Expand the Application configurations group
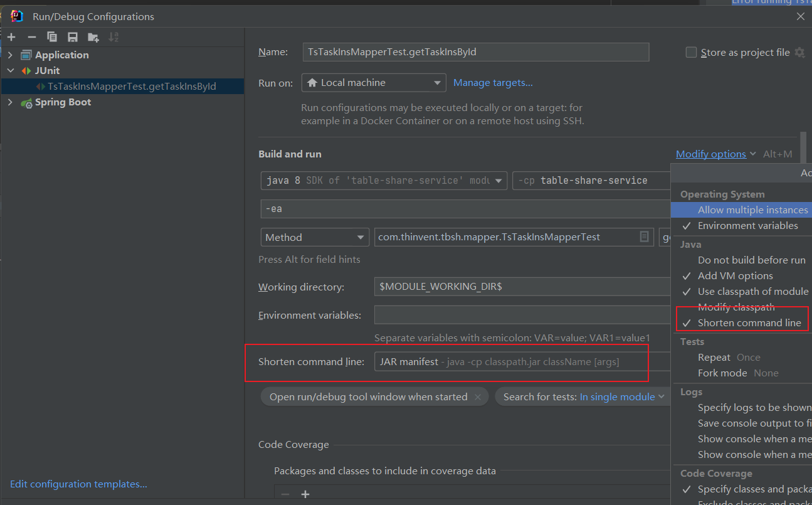The height and width of the screenshot is (505, 812). [10, 55]
